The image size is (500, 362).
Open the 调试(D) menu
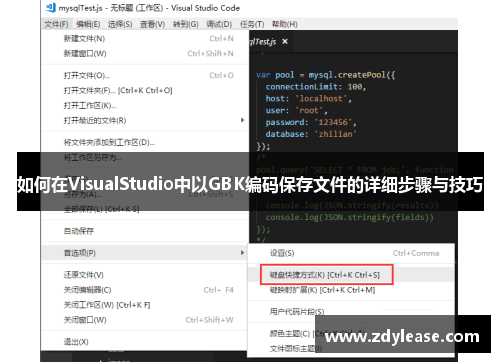(x=219, y=24)
